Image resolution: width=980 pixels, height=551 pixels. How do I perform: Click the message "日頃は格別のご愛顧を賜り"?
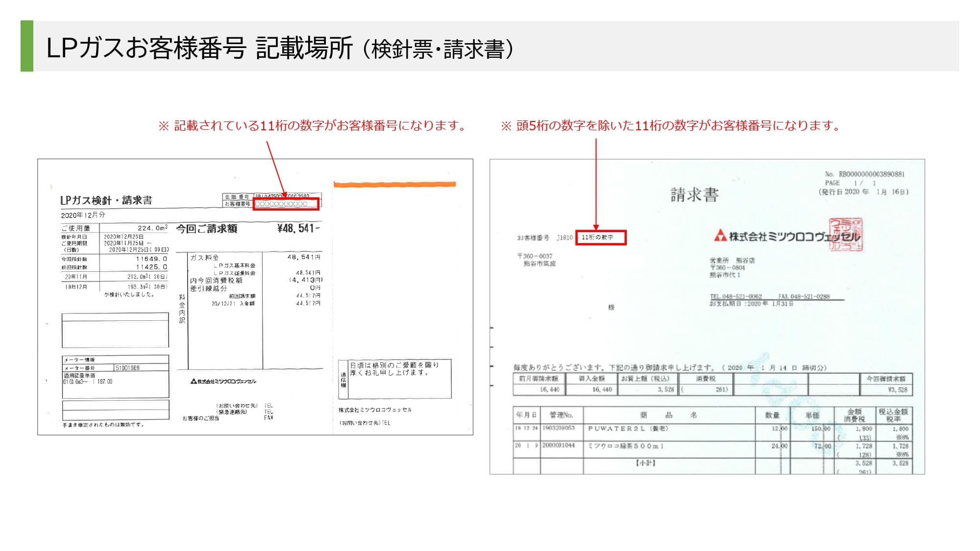tap(394, 365)
